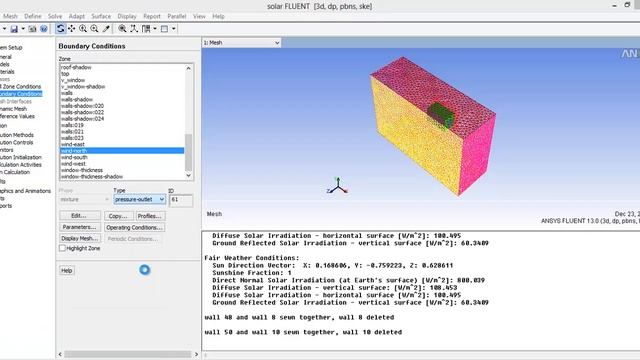The image size is (640, 360).
Task: Click the Save case file icon
Action: [14, 29]
